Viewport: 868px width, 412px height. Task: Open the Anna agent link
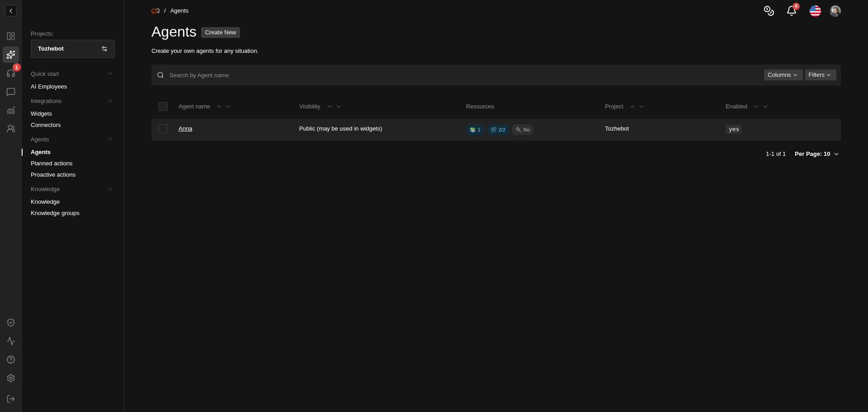[185, 129]
